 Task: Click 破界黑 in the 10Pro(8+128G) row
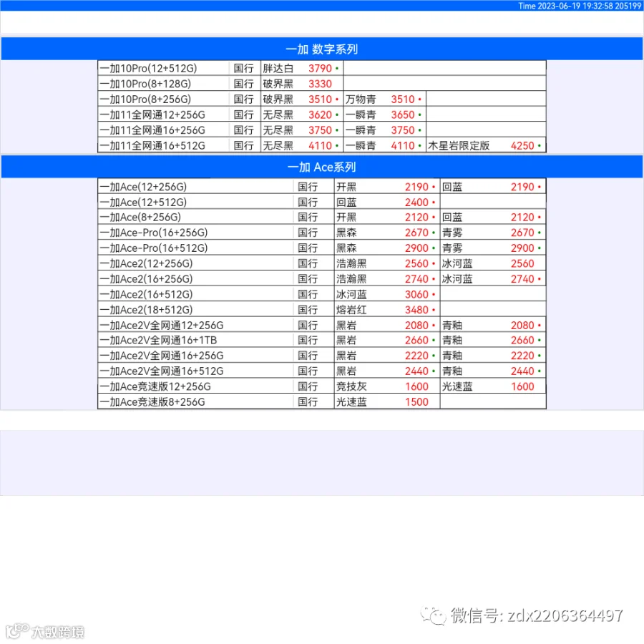pyautogui.click(x=278, y=84)
